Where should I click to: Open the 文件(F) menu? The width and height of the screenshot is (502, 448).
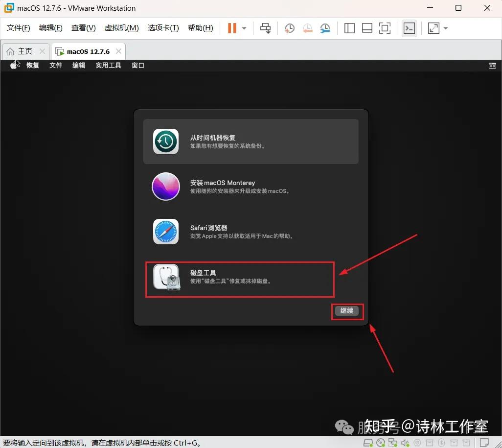click(19, 28)
